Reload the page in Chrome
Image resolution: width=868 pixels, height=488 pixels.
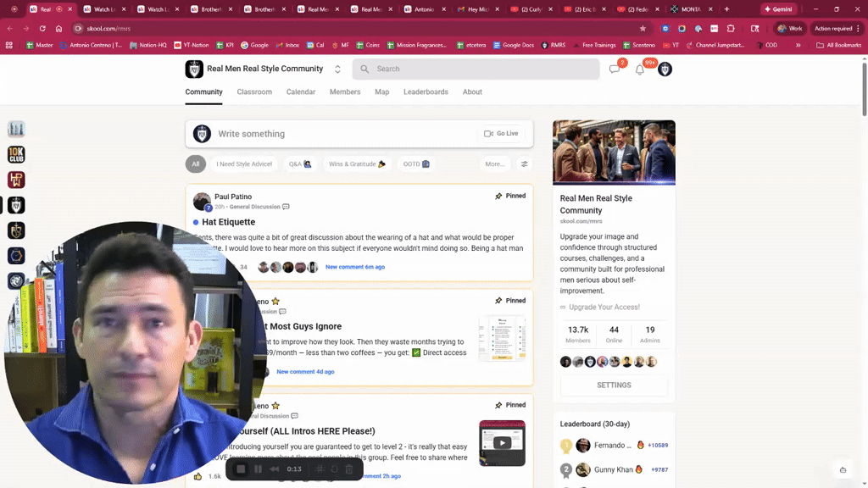coord(42,28)
